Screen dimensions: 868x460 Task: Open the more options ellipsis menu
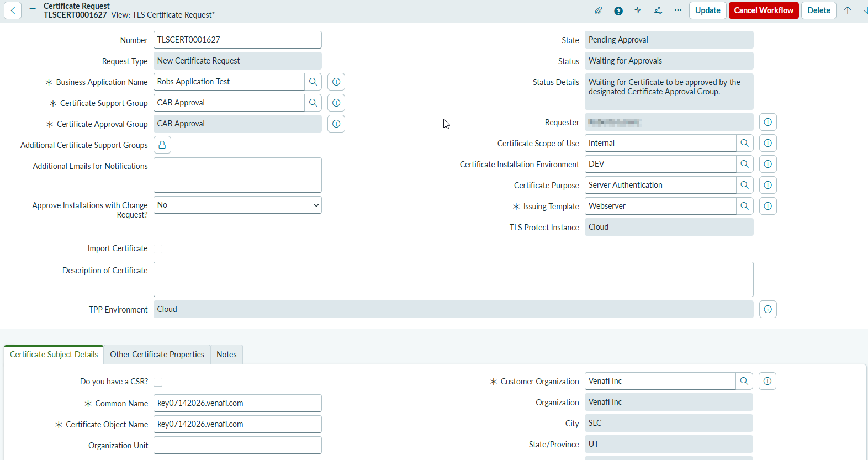[x=678, y=10]
